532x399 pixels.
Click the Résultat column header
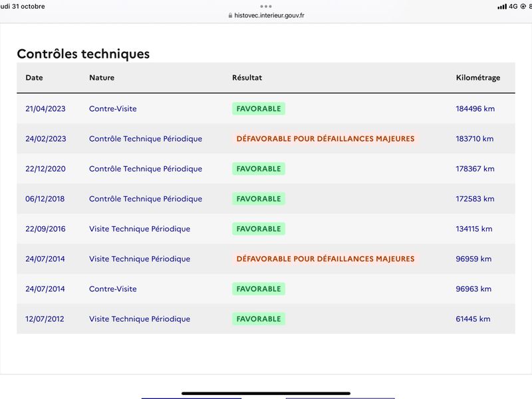click(247, 77)
